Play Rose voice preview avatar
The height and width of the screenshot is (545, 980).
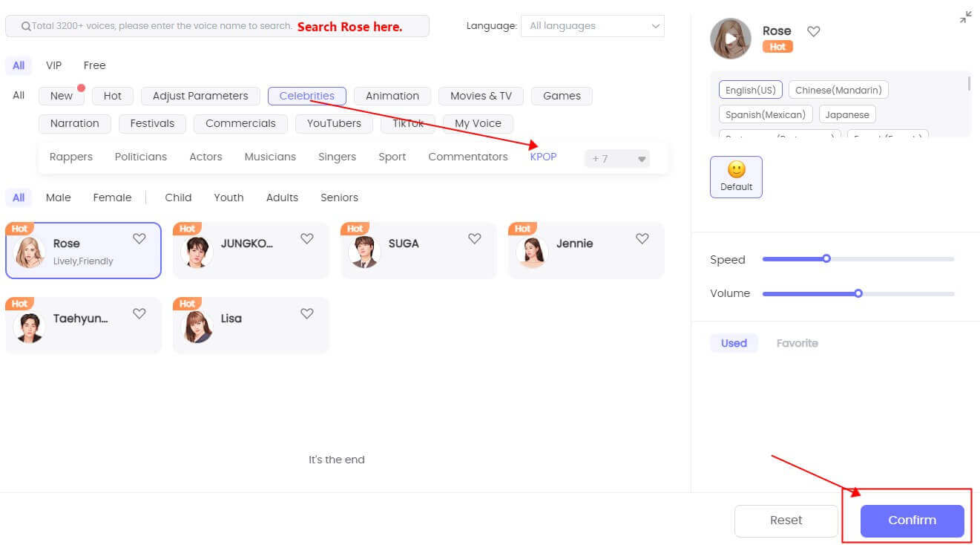731,39
